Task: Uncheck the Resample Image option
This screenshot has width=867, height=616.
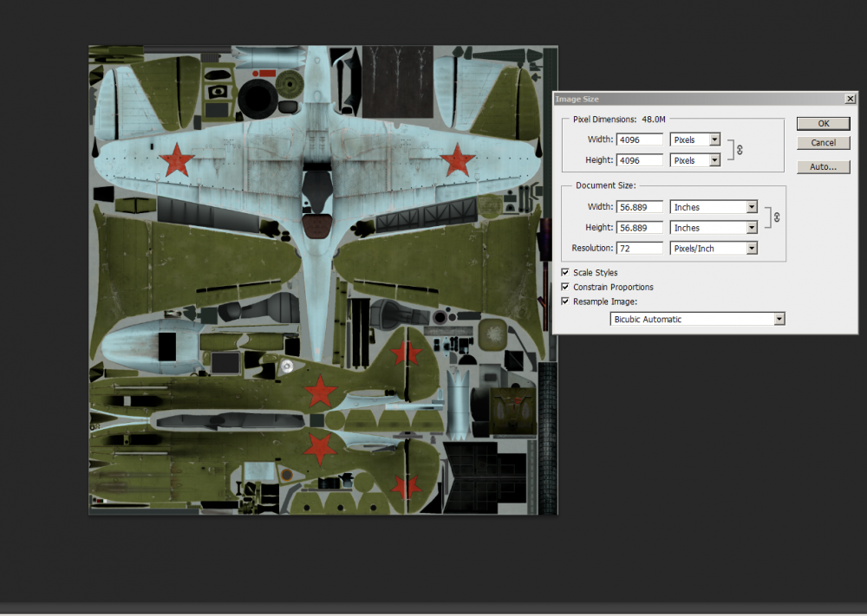Action: click(566, 302)
